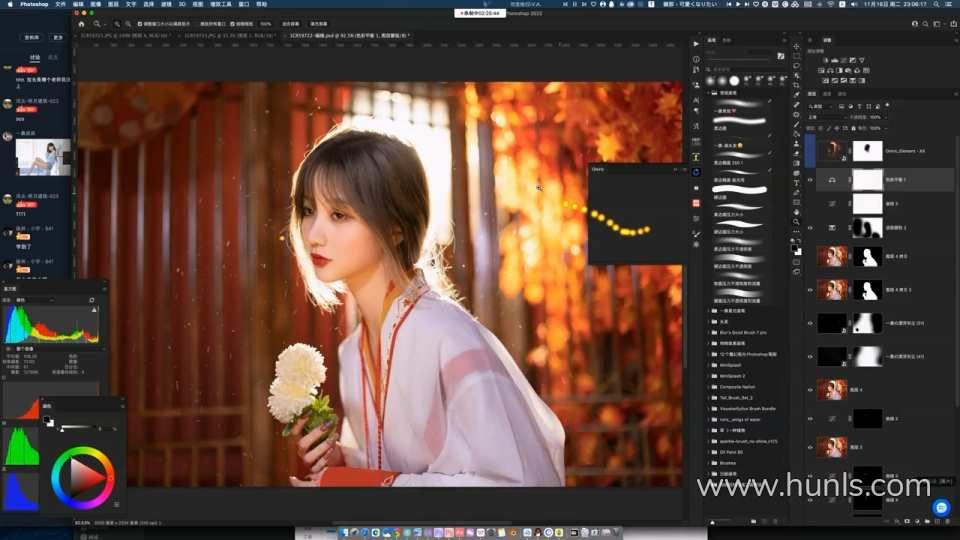Switch to the first document tab

pyautogui.click(x=124, y=36)
